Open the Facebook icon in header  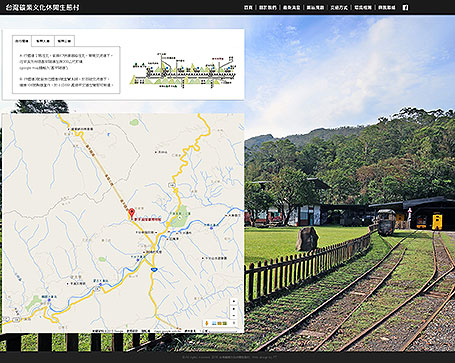[405, 7]
